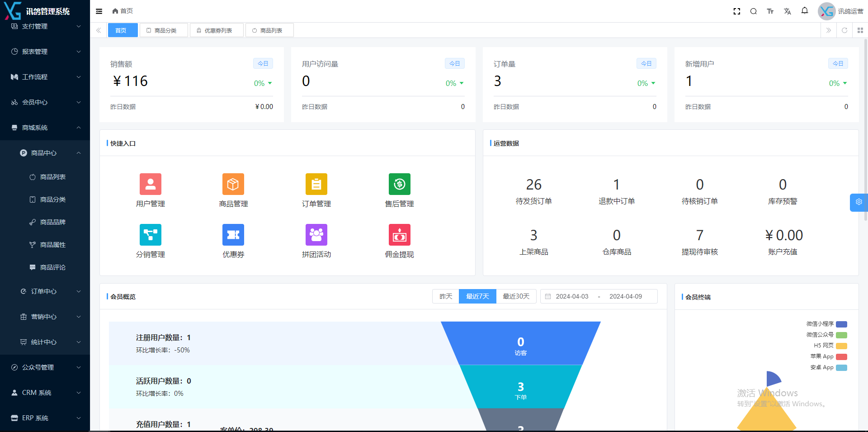
Task: Collapse the sidebar with the hamburger icon
Action: pyautogui.click(x=99, y=11)
